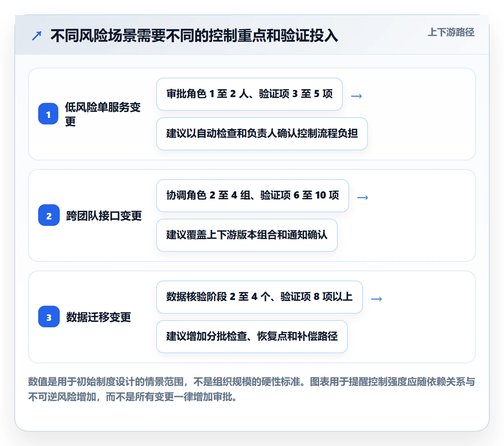
Task: Click the number 3 badge
Action: click(x=49, y=317)
